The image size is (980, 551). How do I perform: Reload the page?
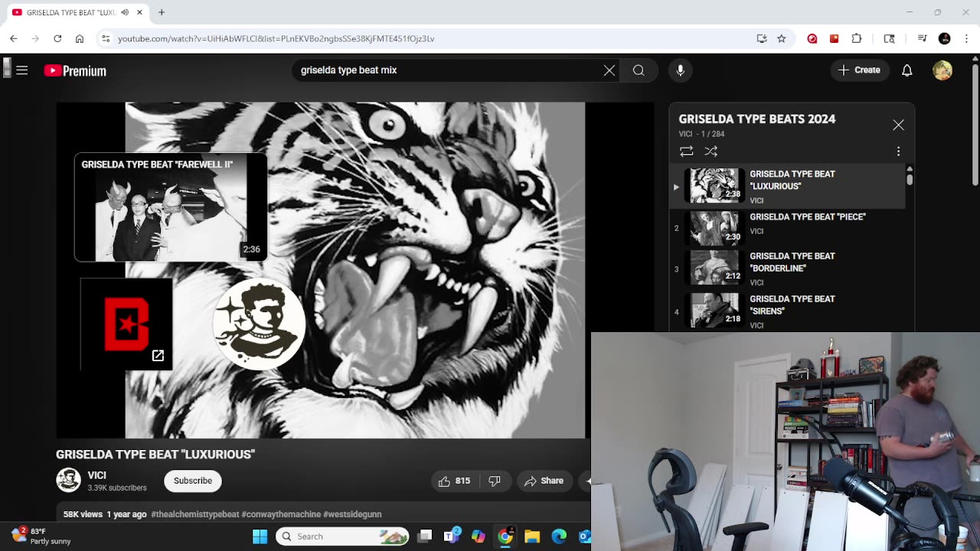click(57, 38)
